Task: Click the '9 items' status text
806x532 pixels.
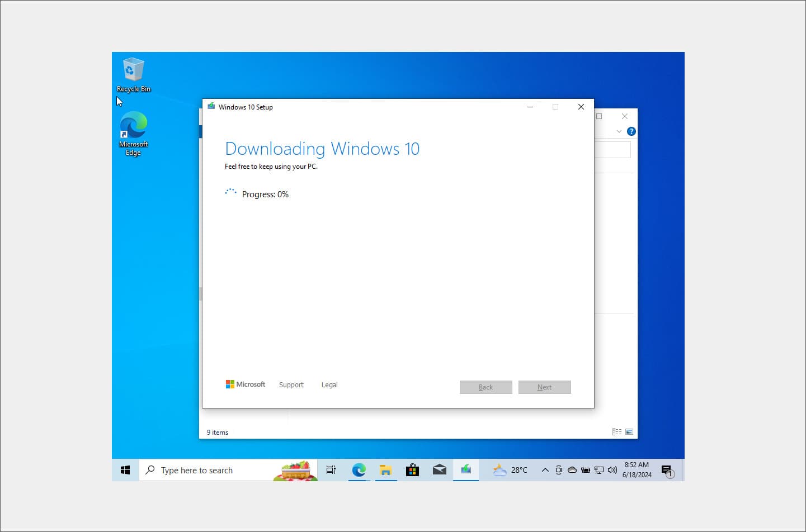Action: click(218, 433)
